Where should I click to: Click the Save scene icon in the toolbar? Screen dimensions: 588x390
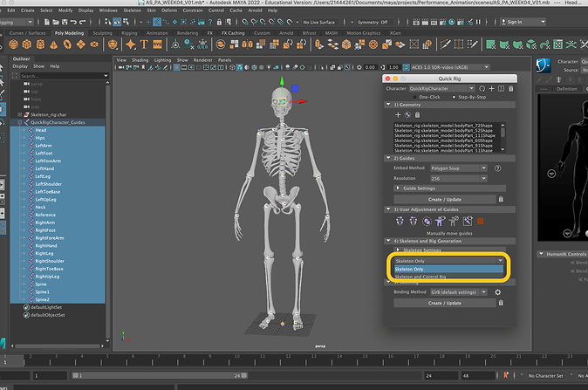point(65,22)
